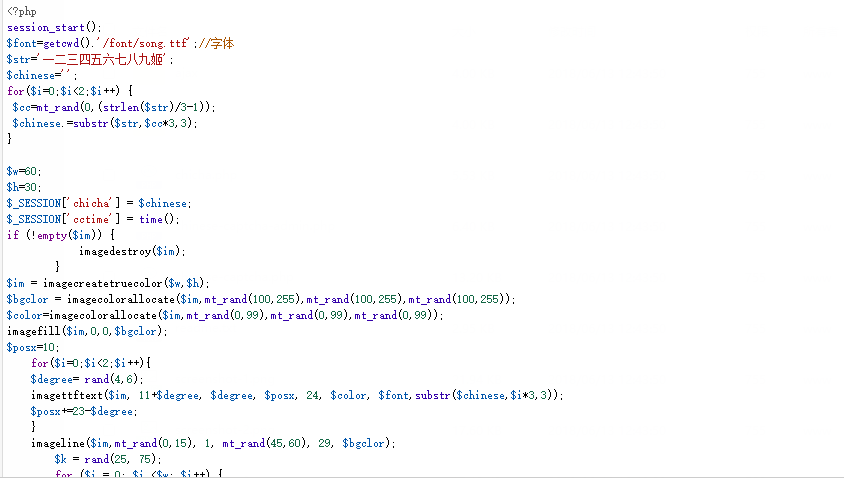Click the "$_SESSION['cctime'] = time();" line
844x478 pixels.
click(93, 219)
